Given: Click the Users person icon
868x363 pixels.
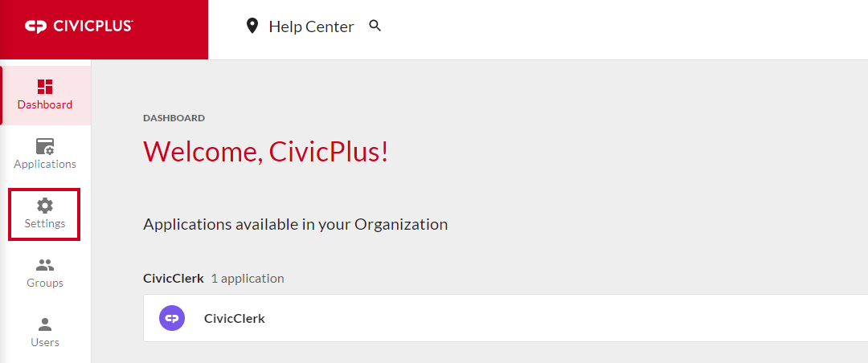Looking at the screenshot, I should click(45, 324).
